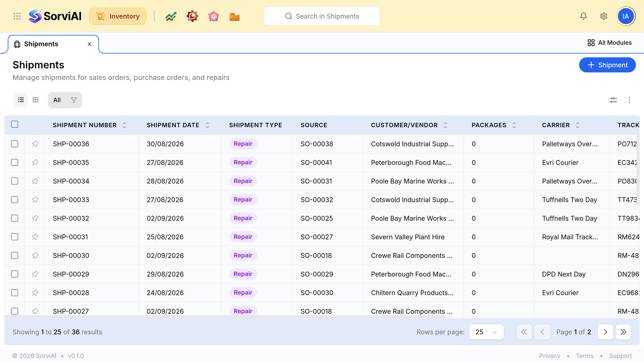Screen dimensions: 644x362
Task: Open the filter funnel icon
Action: click(74, 100)
